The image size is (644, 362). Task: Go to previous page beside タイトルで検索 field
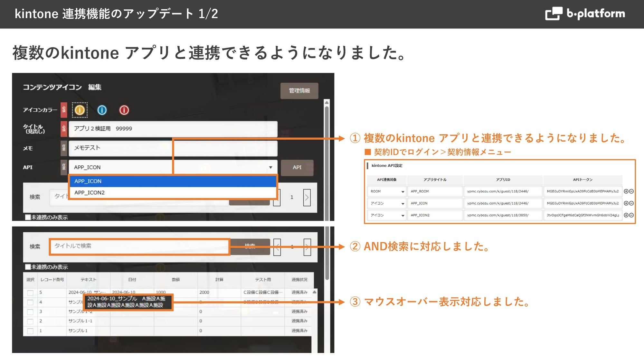pyautogui.click(x=277, y=247)
